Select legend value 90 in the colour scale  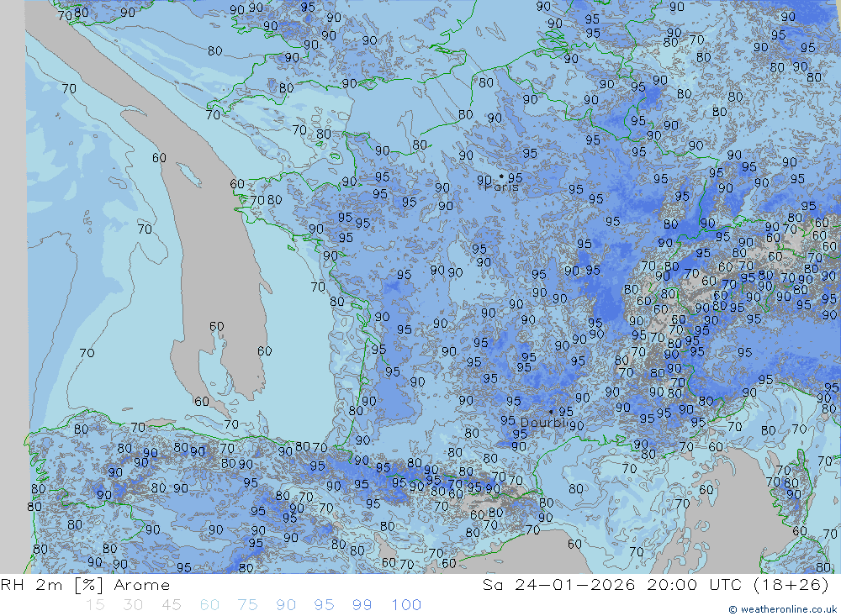(286, 605)
